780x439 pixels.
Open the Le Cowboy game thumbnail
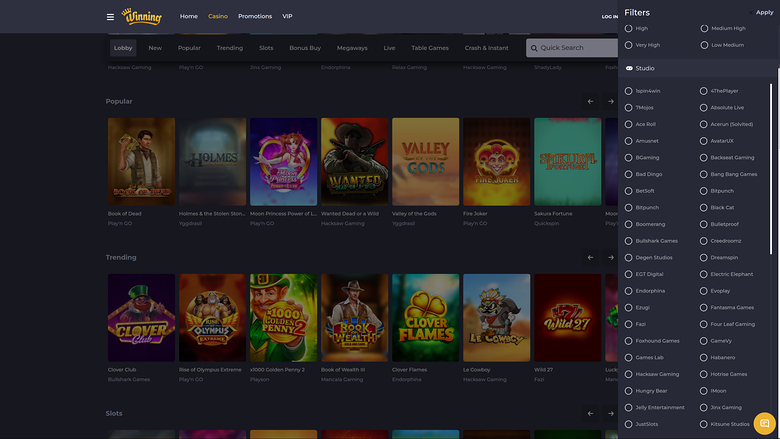point(496,318)
